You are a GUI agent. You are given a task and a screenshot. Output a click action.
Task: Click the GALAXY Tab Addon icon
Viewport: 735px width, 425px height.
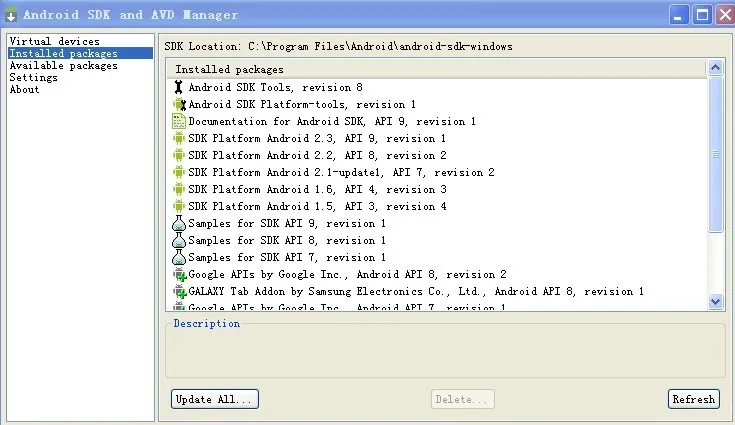pyautogui.click(x=179, y=291)
